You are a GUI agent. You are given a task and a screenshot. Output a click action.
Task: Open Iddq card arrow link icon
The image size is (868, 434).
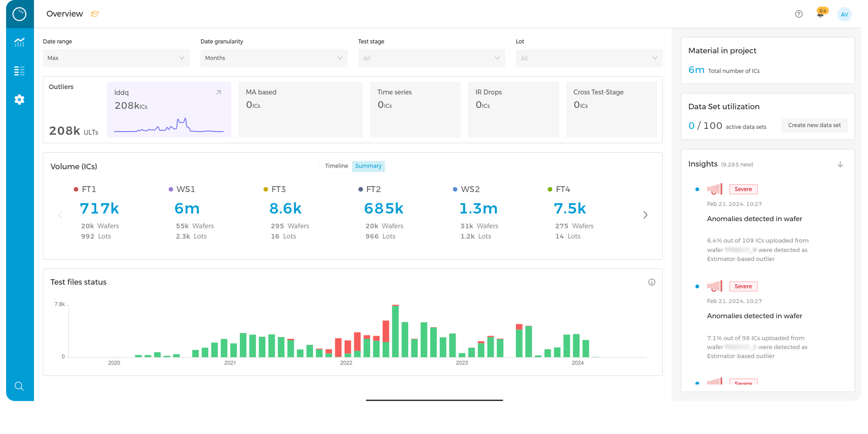pyautogui.click(x=219, y=92)
